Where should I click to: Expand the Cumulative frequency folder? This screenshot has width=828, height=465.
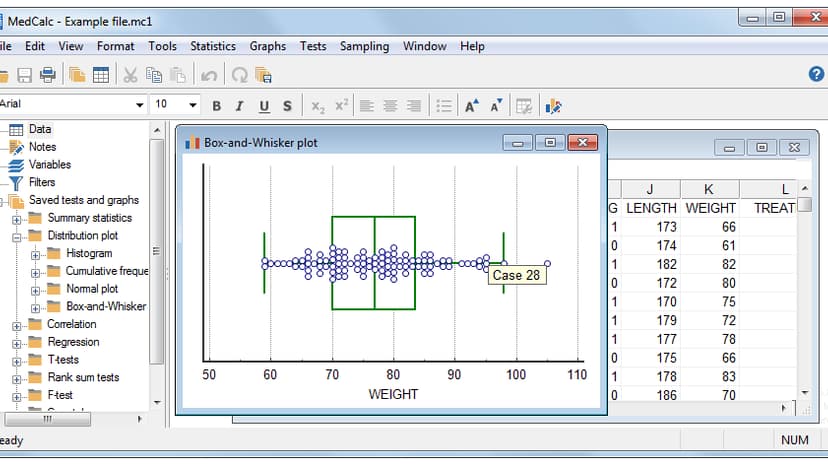[35, 273]
